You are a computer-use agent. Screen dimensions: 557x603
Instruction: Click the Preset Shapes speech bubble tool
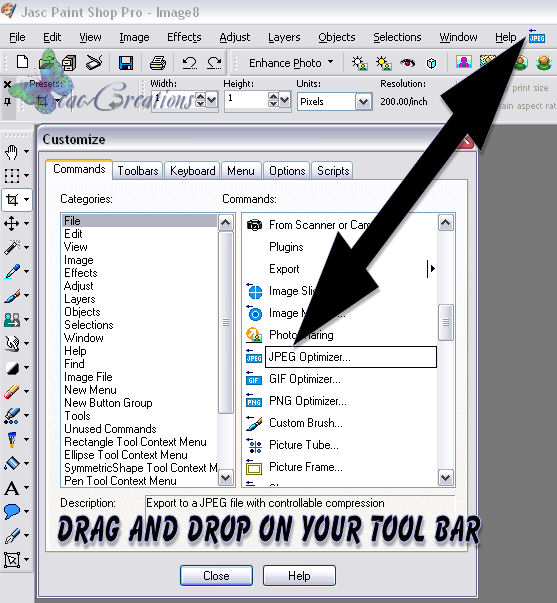click(x=12, y=511)
